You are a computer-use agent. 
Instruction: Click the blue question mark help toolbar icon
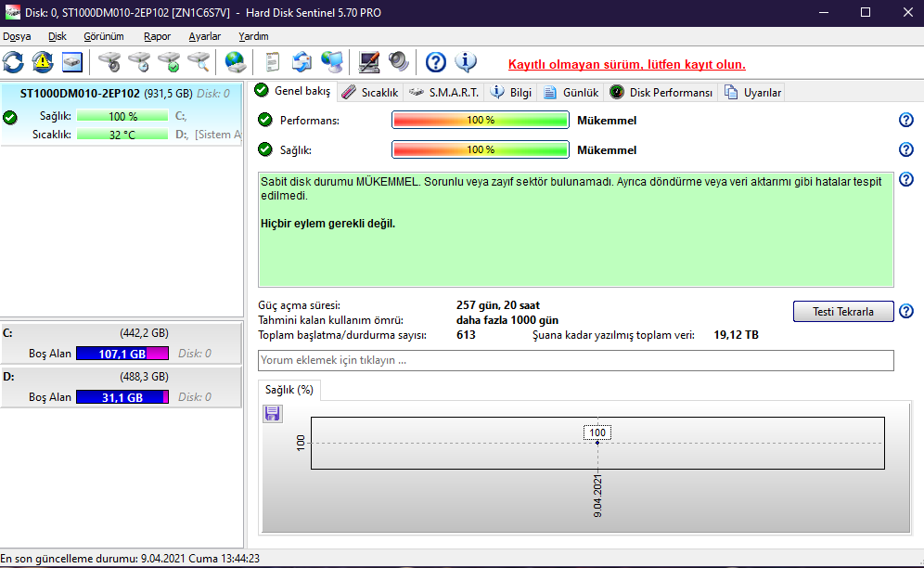tap(436, 62)
